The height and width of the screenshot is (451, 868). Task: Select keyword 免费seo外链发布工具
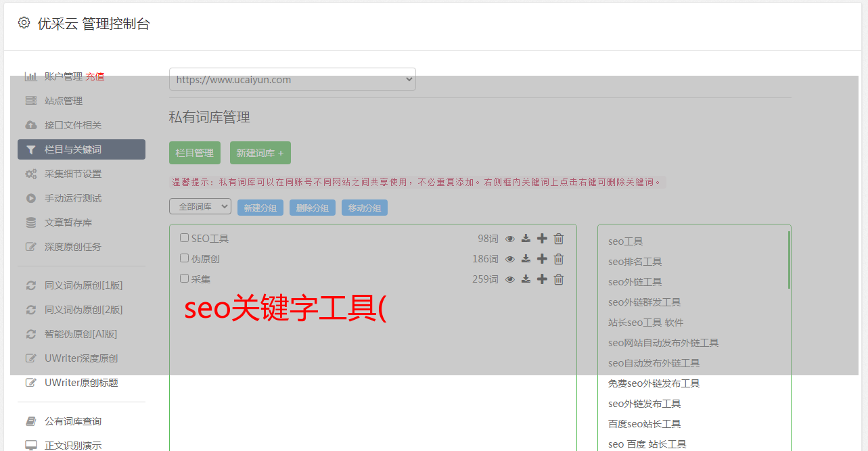(x=654, y=383)
